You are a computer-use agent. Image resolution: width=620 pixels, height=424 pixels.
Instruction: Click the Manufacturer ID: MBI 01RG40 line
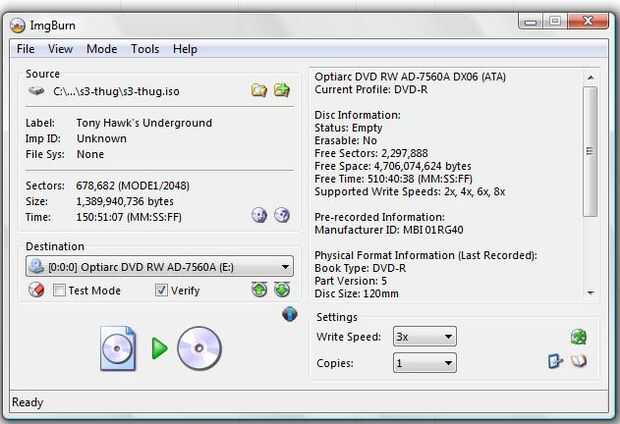(389, 230)
